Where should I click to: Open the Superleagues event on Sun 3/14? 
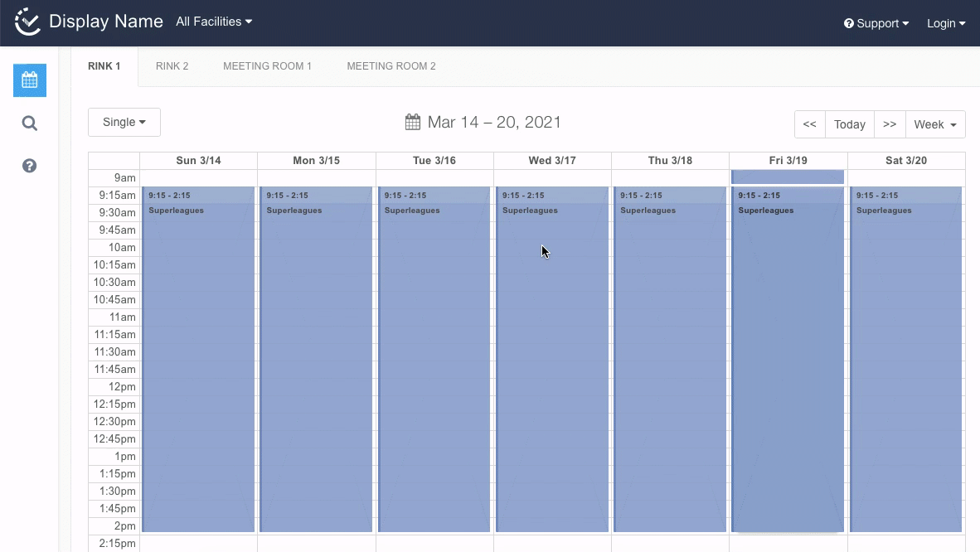click(x=198, y=356)
